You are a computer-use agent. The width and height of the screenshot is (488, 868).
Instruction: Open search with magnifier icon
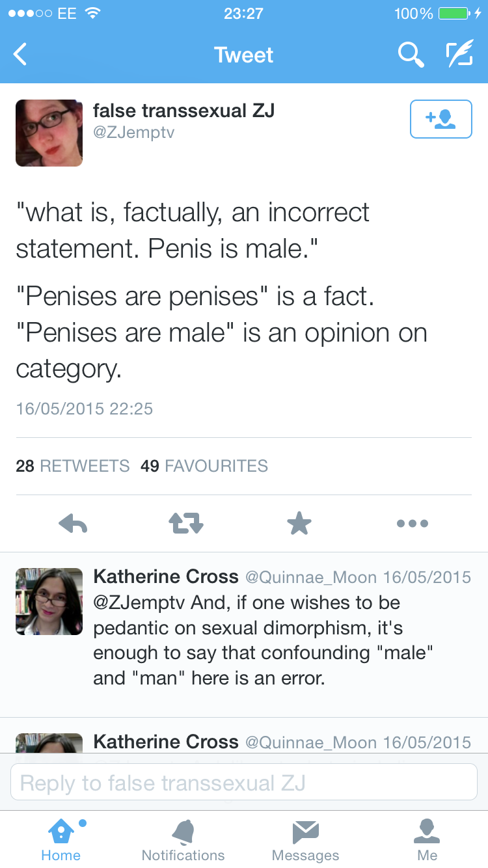pyautogui.click(x=411, y=55)
